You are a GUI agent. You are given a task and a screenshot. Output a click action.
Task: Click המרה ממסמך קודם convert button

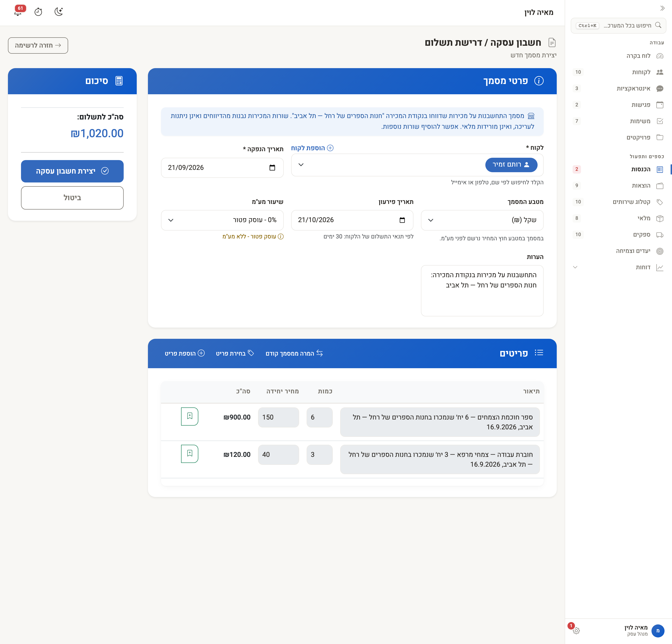[294, 353]
